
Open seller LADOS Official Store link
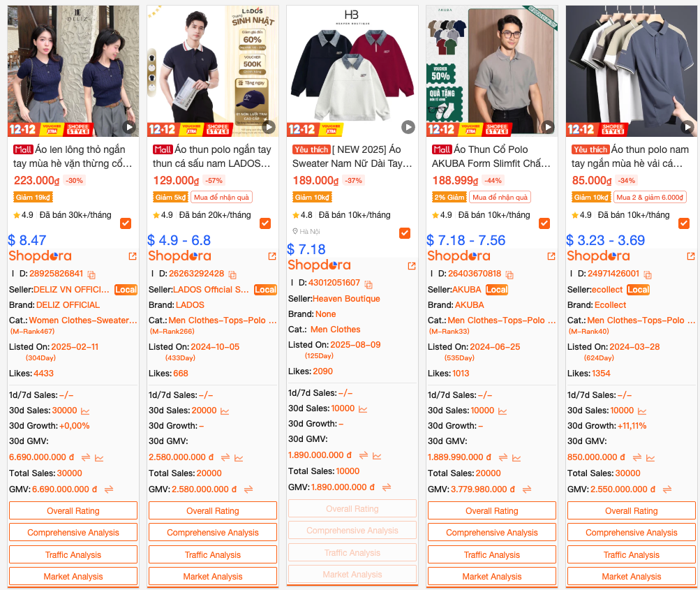(211, 290)
